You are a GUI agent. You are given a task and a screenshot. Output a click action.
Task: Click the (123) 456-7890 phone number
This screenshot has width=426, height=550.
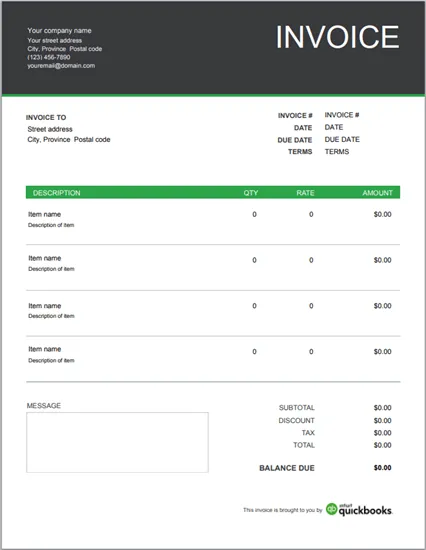click(x=49, y=57)
